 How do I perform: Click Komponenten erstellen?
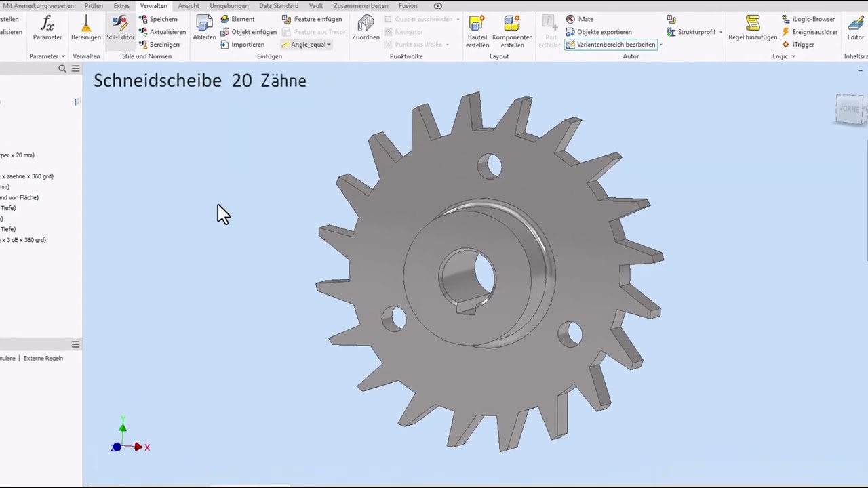pos(512,32)
